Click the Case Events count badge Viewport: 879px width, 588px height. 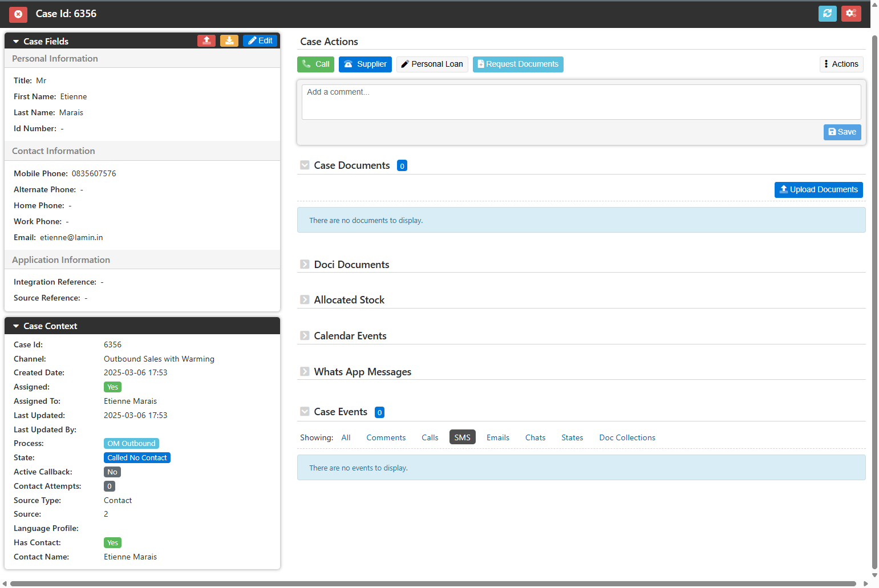379,412
